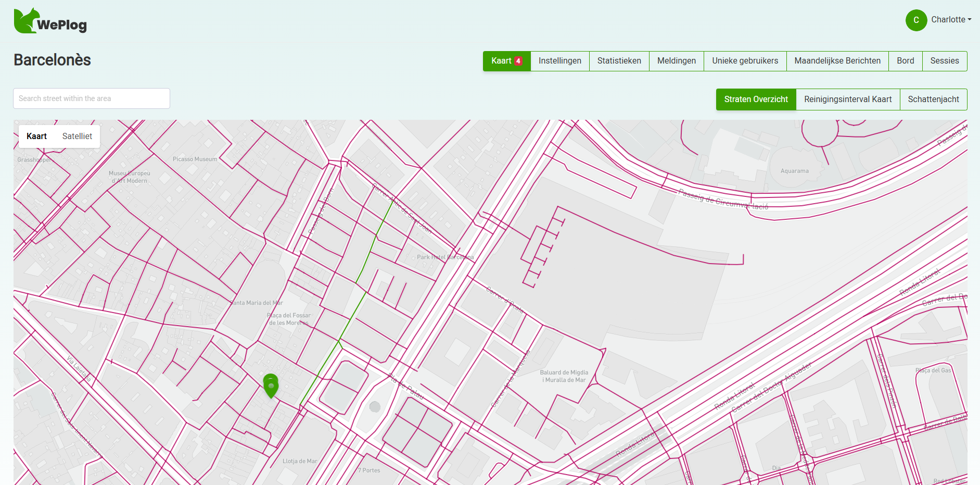Focus the street search input field

coord(92,98)
